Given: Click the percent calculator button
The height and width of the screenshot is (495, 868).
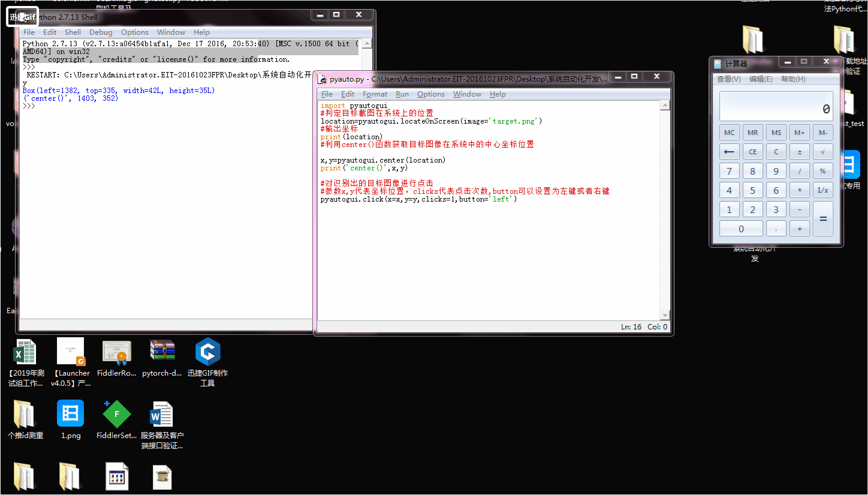Looking at the screenshot, I should click(823, 171).
